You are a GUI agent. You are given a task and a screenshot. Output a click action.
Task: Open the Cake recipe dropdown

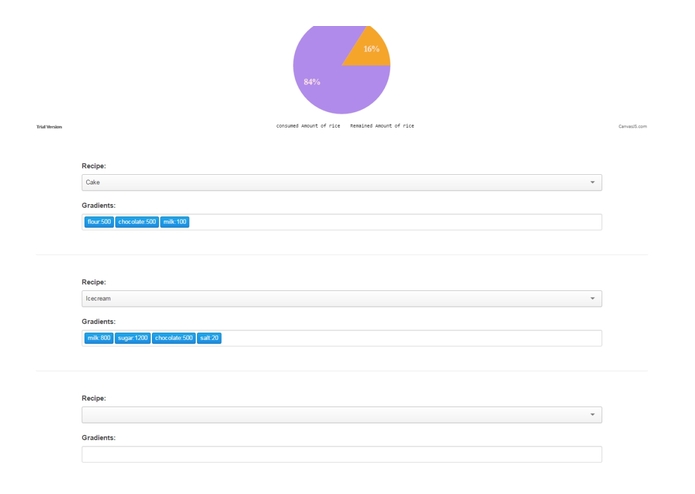click(341, 183)
